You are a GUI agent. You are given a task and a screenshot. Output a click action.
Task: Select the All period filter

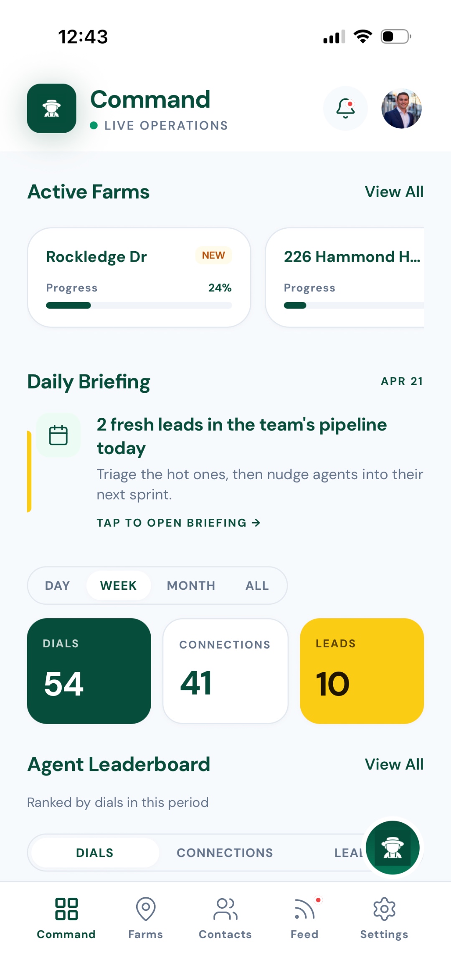257,586
